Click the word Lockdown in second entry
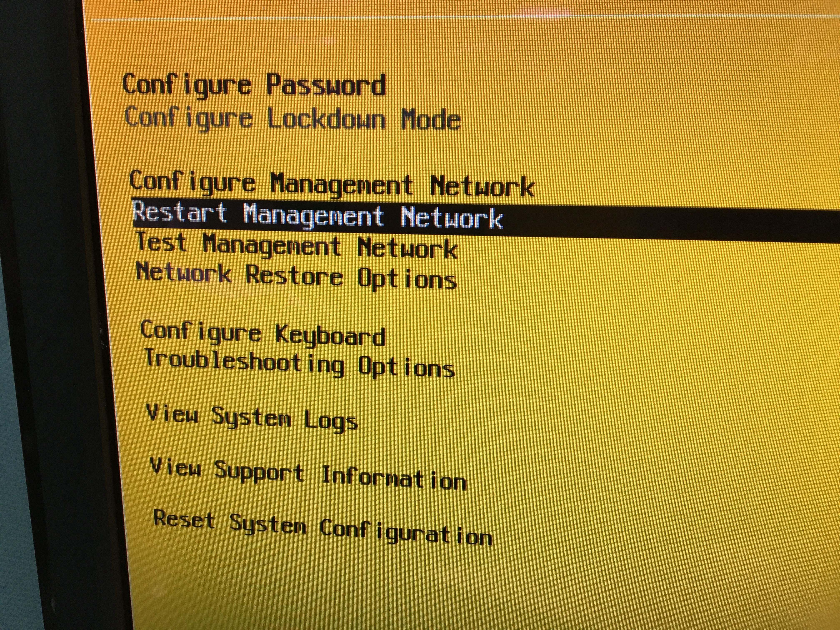 point(327,119)
